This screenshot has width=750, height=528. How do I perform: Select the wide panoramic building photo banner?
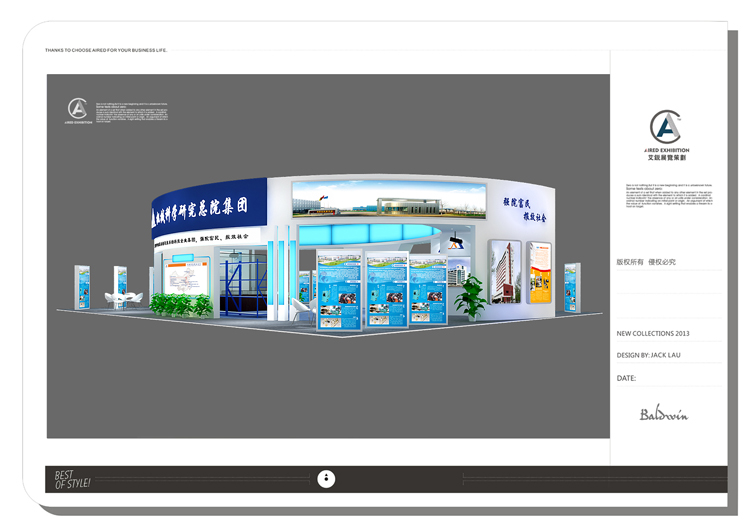point(374,200)
